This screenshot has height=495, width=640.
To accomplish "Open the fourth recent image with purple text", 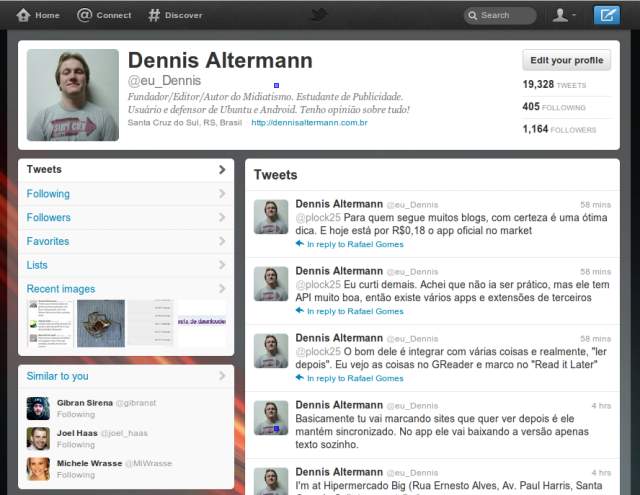I will pyautogui.click(x=202, y=323).
